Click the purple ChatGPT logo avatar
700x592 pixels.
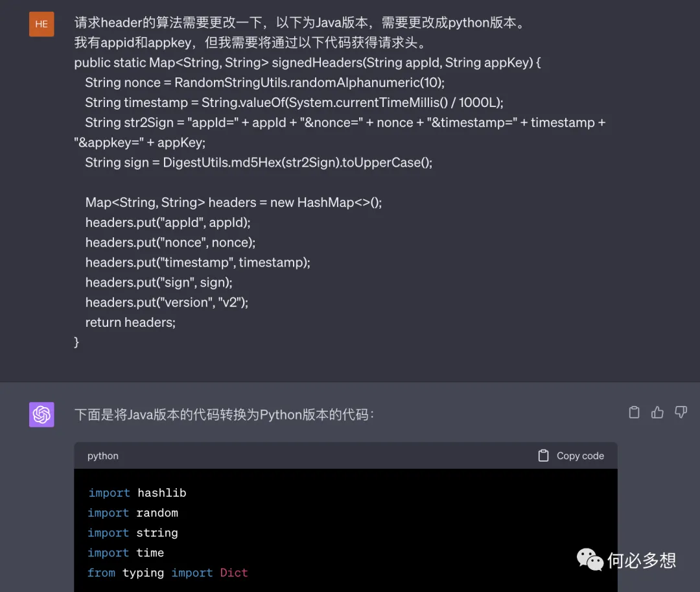(41, 414)
